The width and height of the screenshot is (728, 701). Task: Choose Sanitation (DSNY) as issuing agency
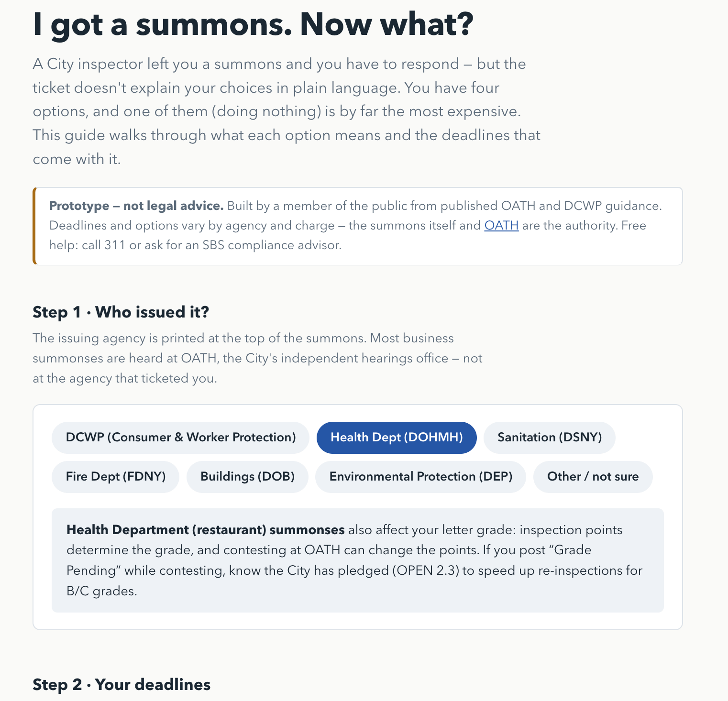[550, 438]
